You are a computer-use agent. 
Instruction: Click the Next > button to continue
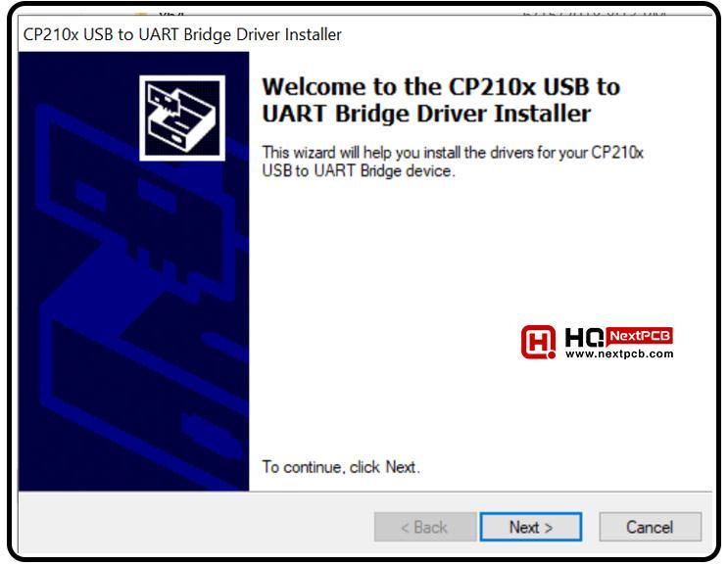[531, 527]
